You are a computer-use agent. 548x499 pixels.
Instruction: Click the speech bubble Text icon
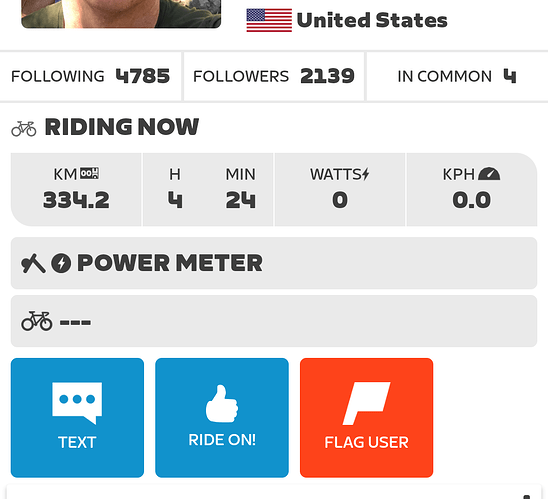(x=77, y=403)
